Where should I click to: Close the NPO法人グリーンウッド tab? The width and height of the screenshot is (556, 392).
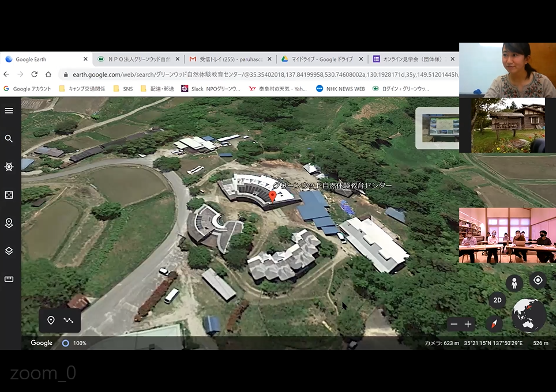(178, 59)
